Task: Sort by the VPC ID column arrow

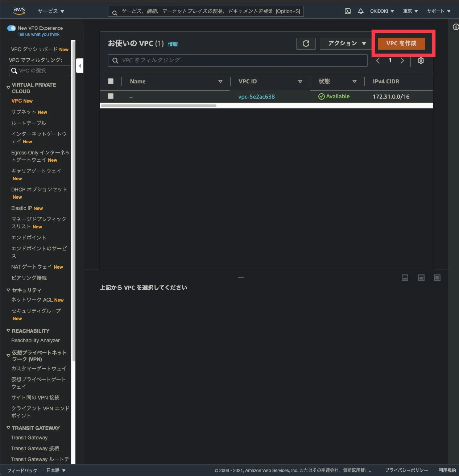Action: 300,82
